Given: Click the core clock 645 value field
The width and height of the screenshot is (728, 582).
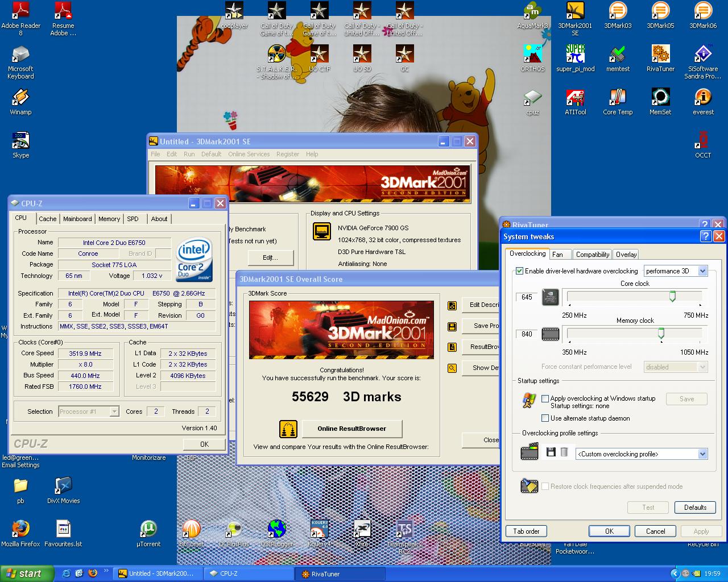Looking at the screenshot, I should coord(527,297).
